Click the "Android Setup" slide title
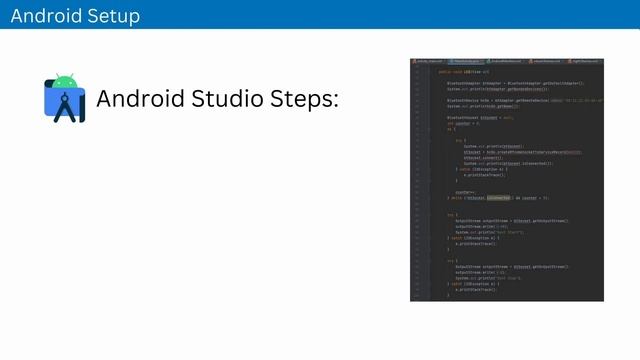This screenshot has width=640, height=360. tap(75, 16)
